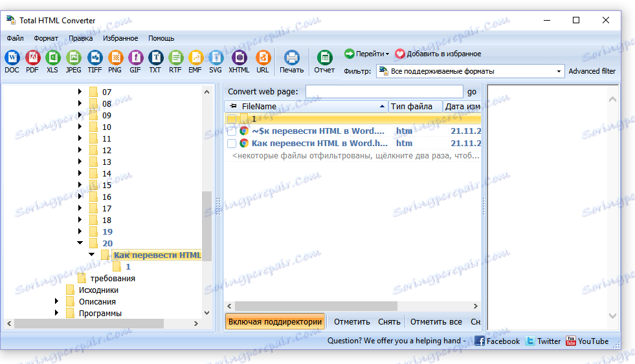635x364 pixels.
Task: Toggle Включая поддиректории button
Action: tap(275, 322)
